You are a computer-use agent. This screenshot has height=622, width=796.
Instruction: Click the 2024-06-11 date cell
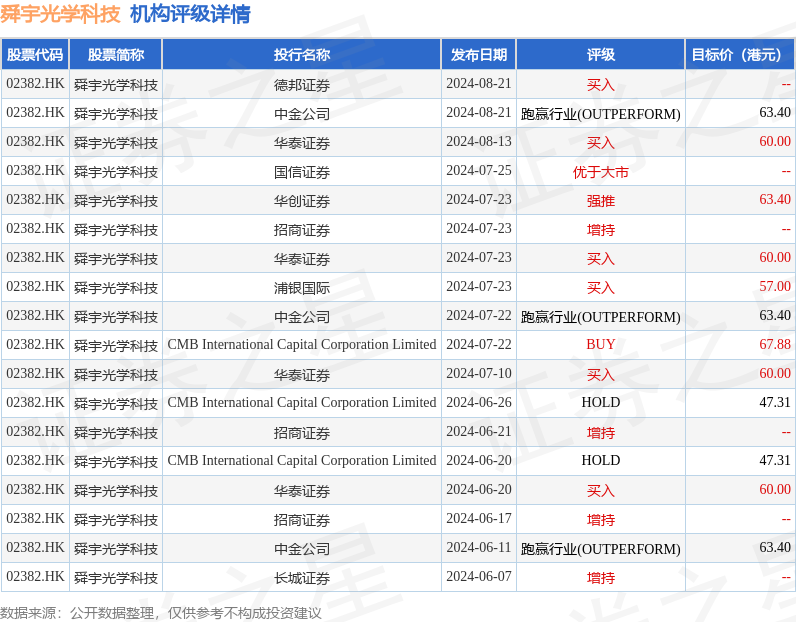pos(479,547)
